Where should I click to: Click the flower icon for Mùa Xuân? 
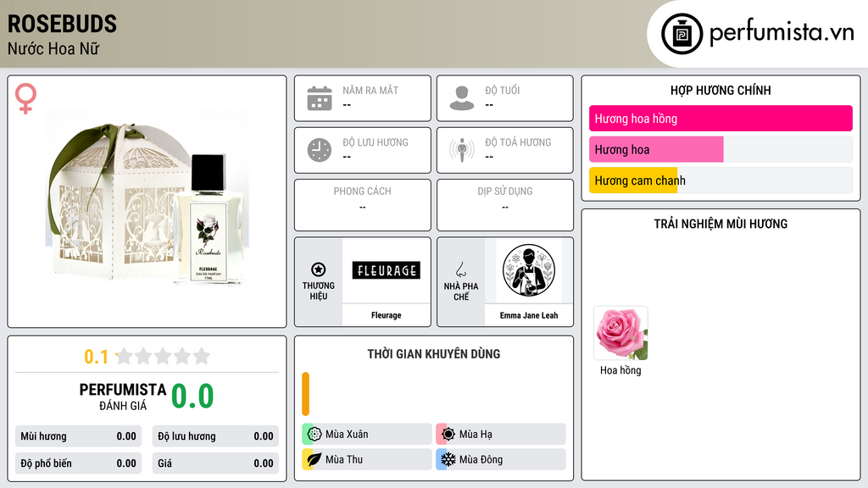tap(314, 435)
